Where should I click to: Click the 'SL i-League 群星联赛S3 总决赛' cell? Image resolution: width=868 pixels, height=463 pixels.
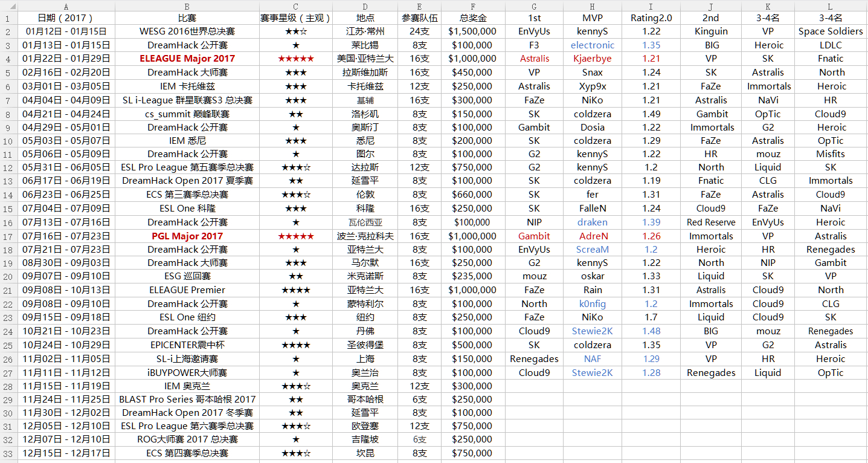pyautogui.click(x=187, y=100)
